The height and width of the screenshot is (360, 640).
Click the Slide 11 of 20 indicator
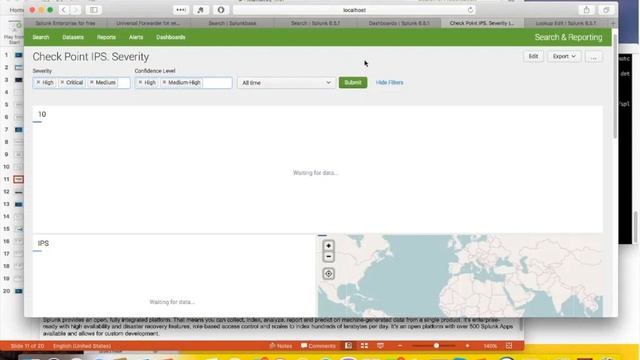(27, 346)
